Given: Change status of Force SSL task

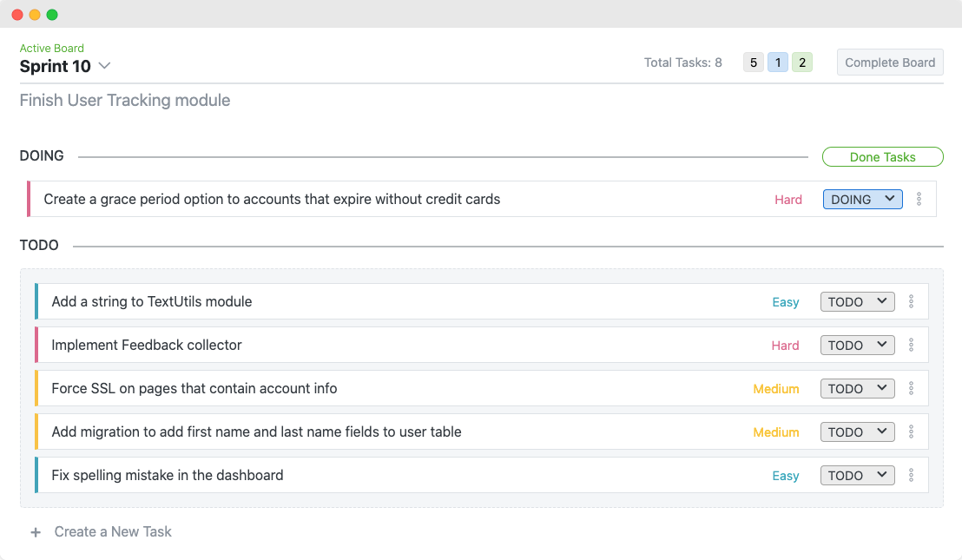Looking at the screenshot, I should pos(857,389).
